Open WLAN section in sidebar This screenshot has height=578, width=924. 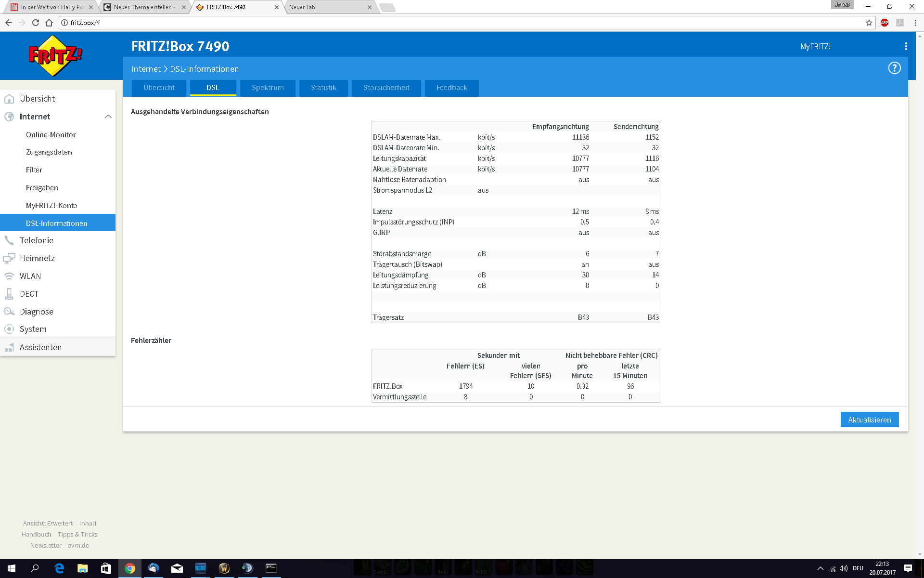30,276
